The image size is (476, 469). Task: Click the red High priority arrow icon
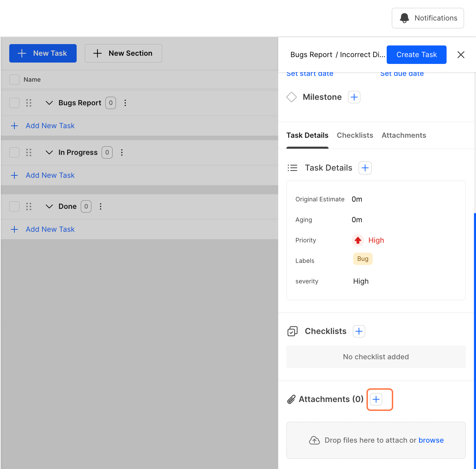[x=358, y=240]
